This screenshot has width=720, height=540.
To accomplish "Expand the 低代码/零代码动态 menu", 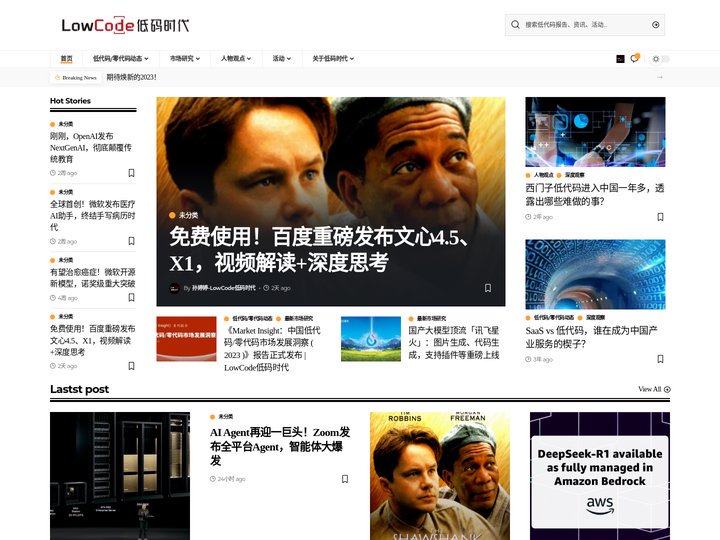I will tap(120, 59).
